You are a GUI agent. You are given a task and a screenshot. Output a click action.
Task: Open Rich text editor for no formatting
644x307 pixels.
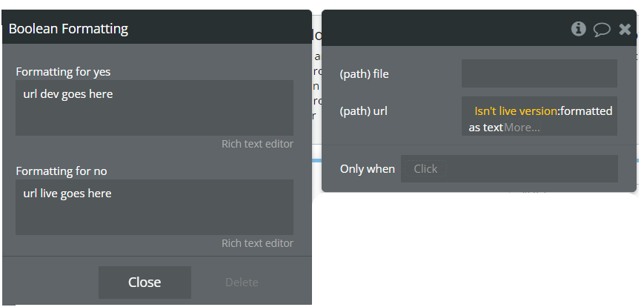tap(257, 243)
